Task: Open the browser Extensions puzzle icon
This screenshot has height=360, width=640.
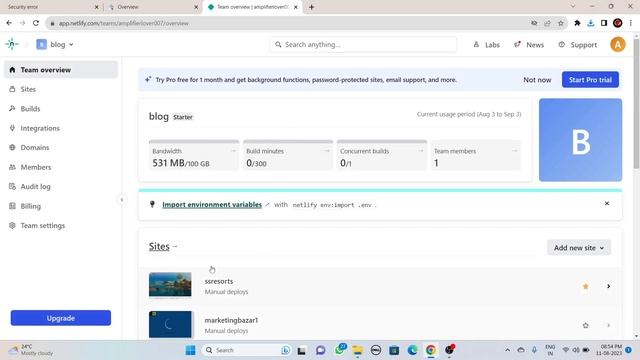Action: 577,23
